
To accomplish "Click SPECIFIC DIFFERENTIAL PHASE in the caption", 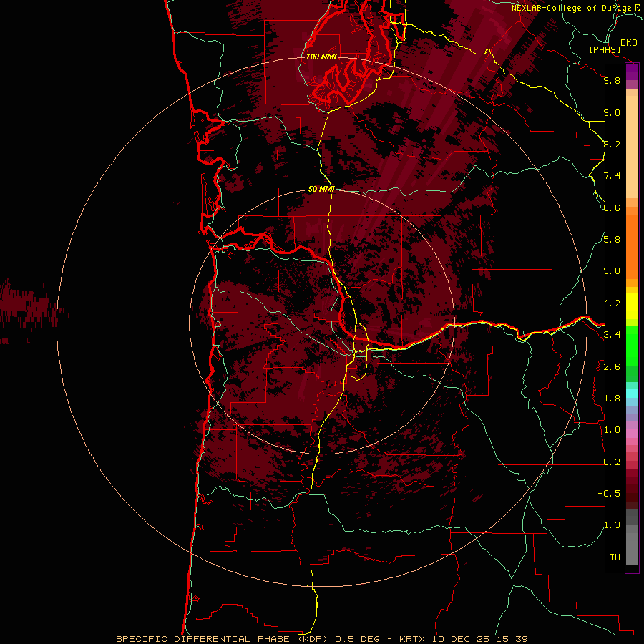I will (x=204, y=639).
